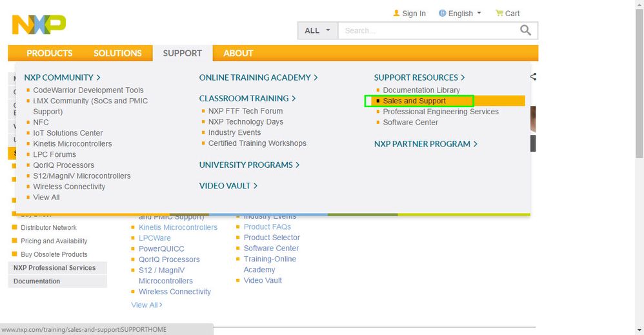
Task: Open Product FAQs page link
Action: [x=267, y=227]
